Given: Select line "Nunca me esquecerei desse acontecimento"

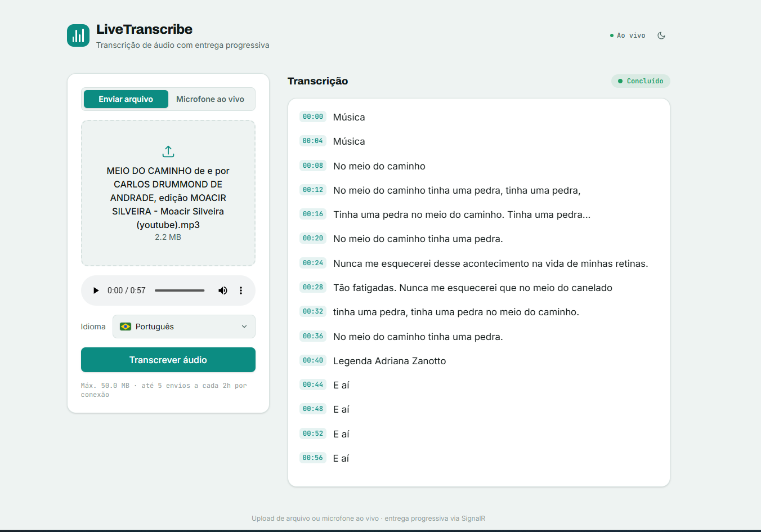Looking at the screenshot, I should [490, 263].
